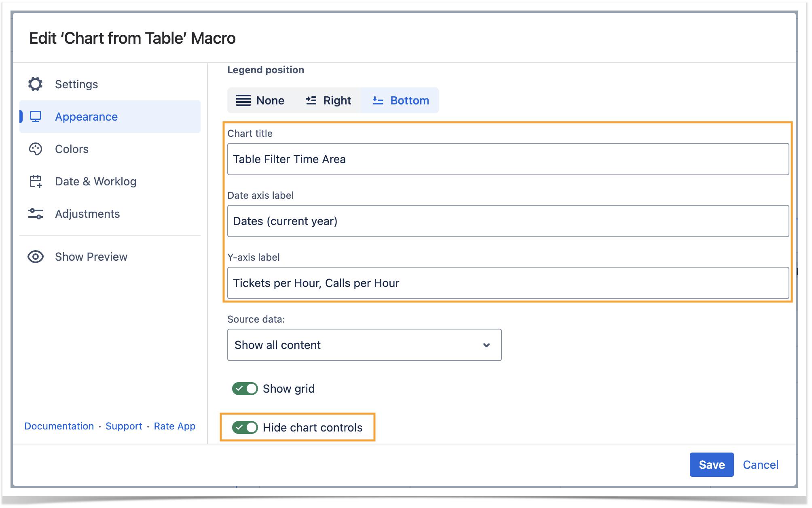This screenshot has height=508, width=812.
Task: Open the Colors palette icon
Action: coord(36,149)
